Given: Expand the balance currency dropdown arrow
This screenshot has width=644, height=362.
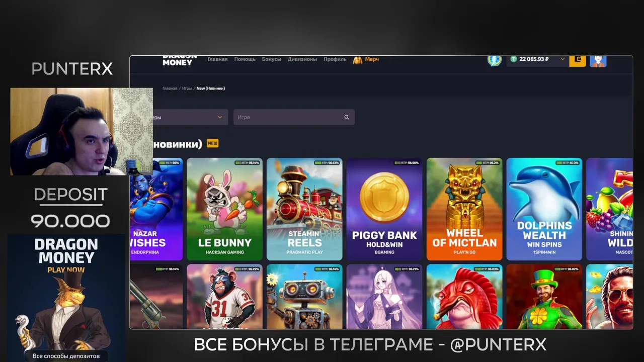Looking at the screenshot, I should (x=562, y=59).
